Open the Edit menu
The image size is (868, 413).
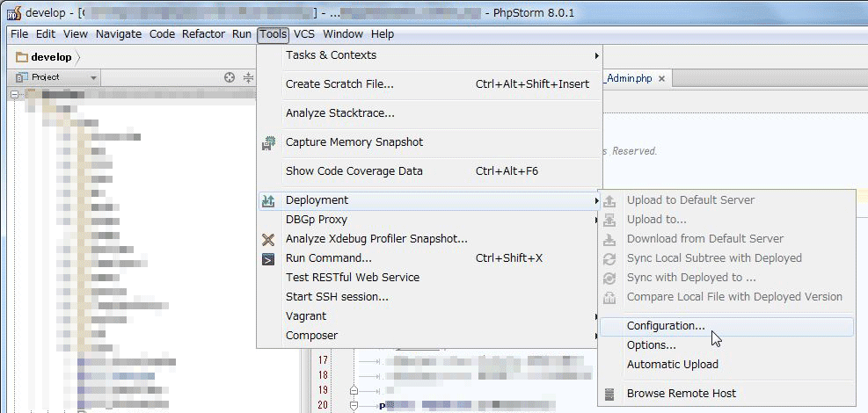(46, 34)
